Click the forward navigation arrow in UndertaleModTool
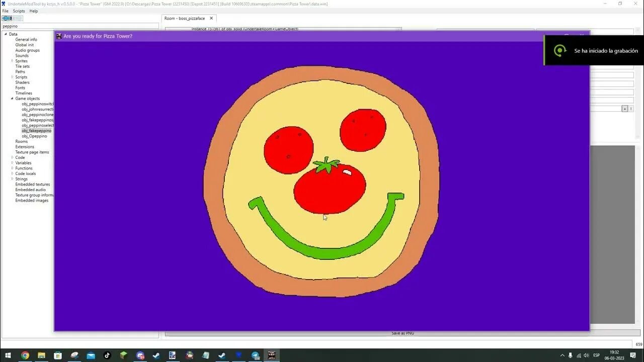This screenshot has height=362, width=644. pos(17,18)
